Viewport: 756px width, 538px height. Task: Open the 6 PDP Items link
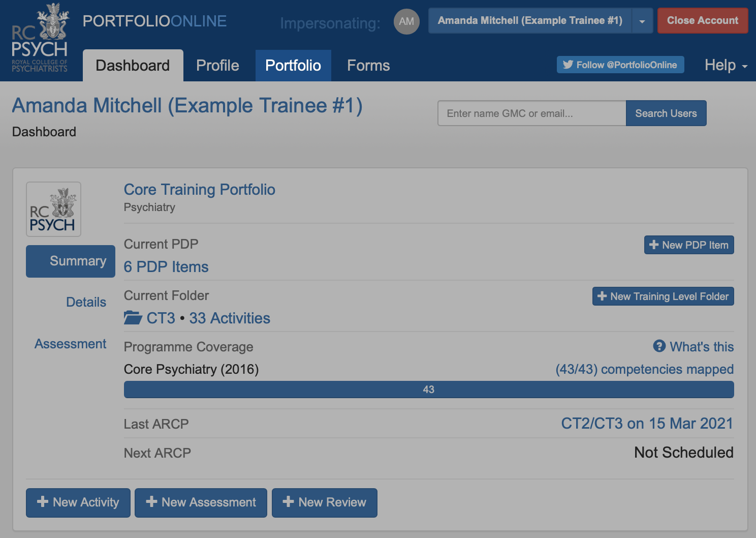(166, 267)
